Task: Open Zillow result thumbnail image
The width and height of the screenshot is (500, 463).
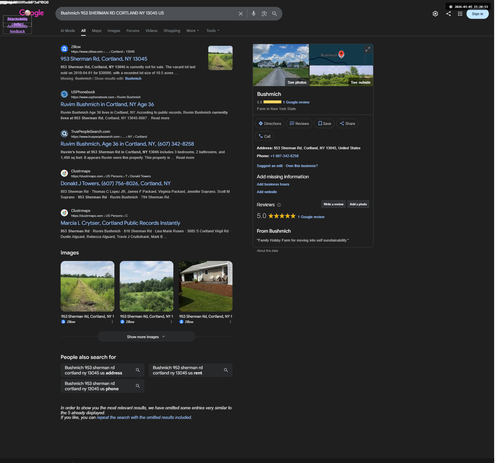Action: click(220, 58)
